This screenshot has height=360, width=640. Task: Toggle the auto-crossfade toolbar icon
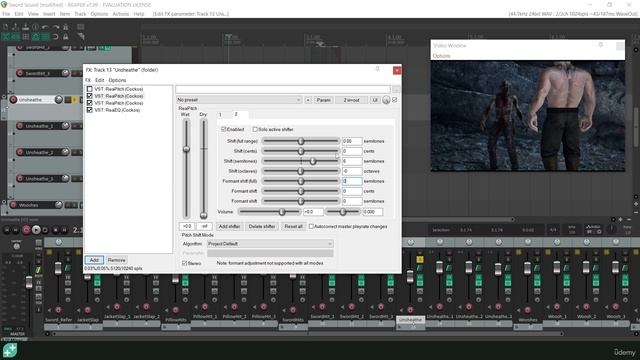pos(6,37)
